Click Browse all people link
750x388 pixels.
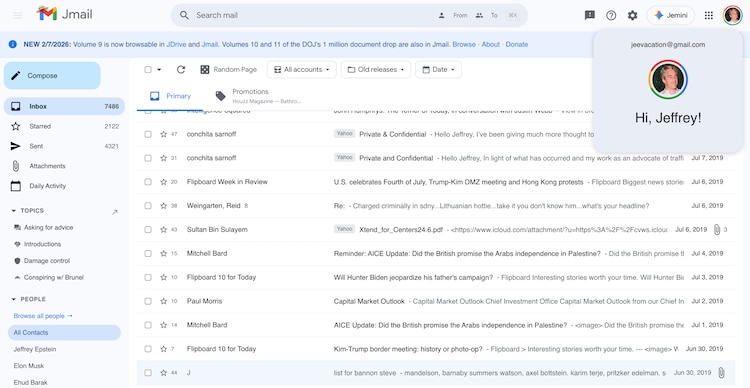43,316
